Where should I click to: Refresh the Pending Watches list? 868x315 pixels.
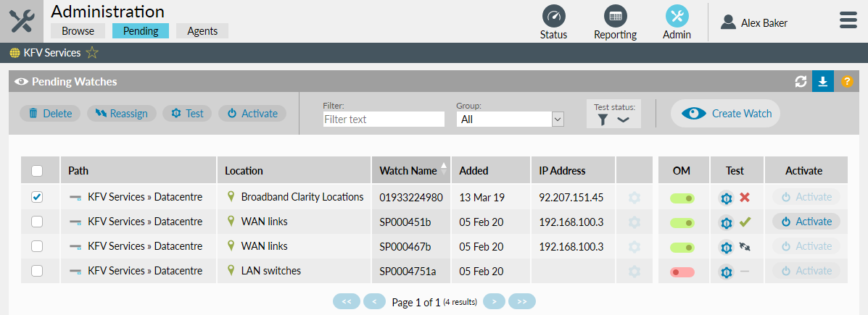click(801, 82)
